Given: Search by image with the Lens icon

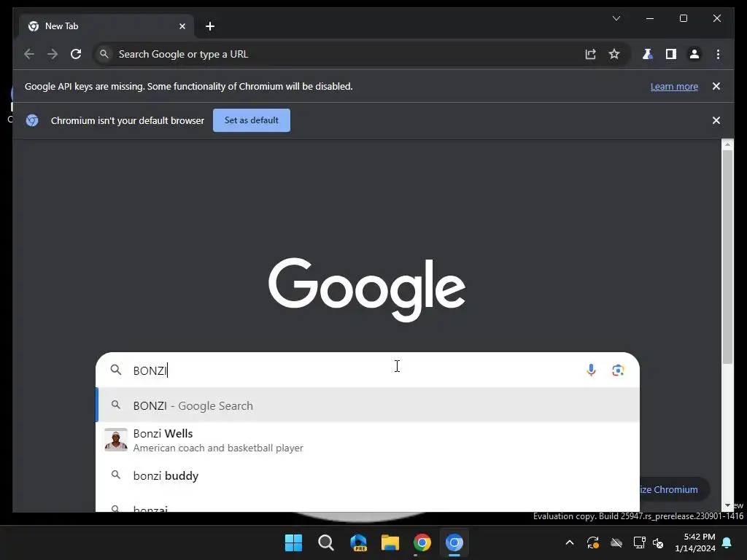Looking at the screenshot, I should (618, 370).
